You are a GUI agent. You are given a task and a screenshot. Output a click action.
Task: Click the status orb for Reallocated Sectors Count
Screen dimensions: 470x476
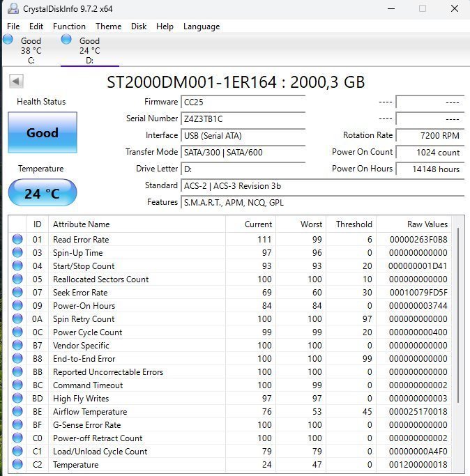tap(17, 279)
